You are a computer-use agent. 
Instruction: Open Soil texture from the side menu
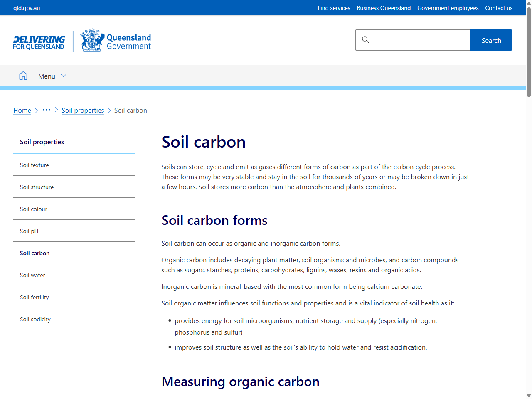pyautogui.click(x=34, y=165)
